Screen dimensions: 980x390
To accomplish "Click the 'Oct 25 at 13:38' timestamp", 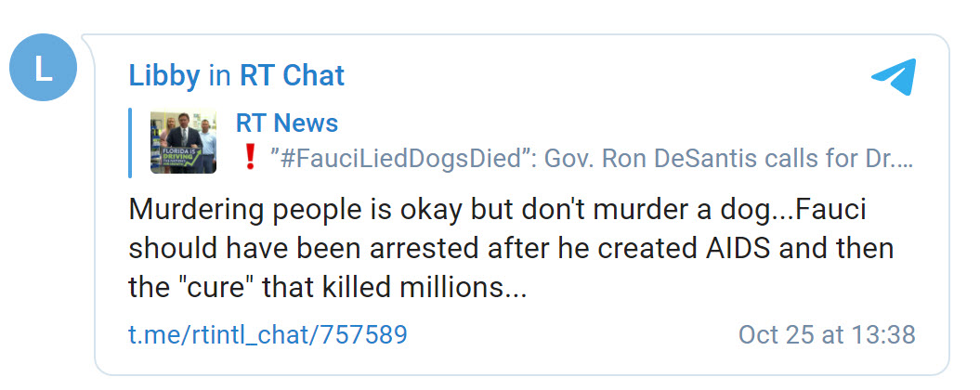I will [x=827, y=334].
